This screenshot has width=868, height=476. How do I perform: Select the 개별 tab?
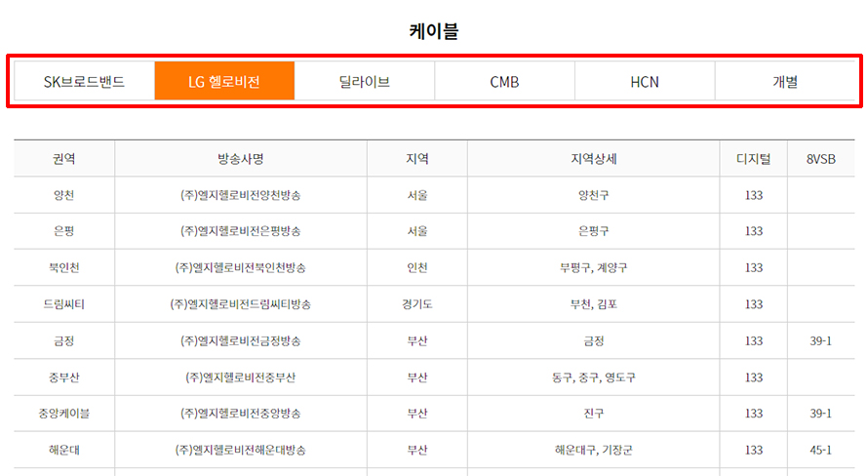coord(784,81)
